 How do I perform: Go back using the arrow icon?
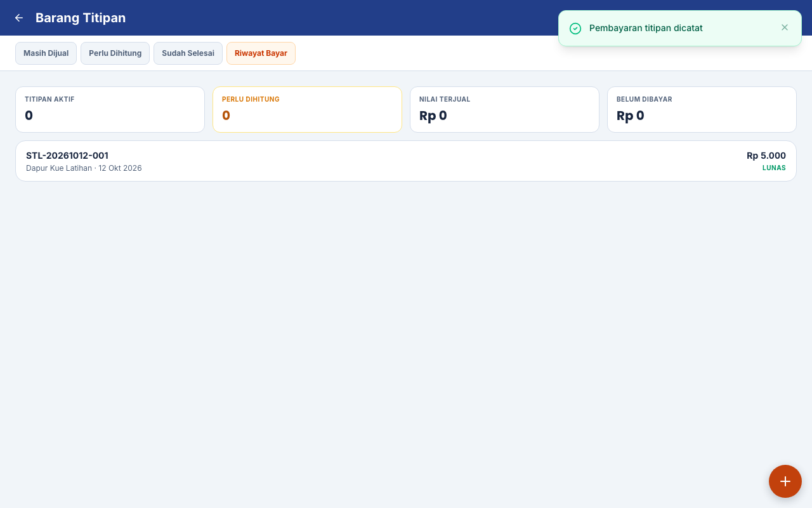19,18
